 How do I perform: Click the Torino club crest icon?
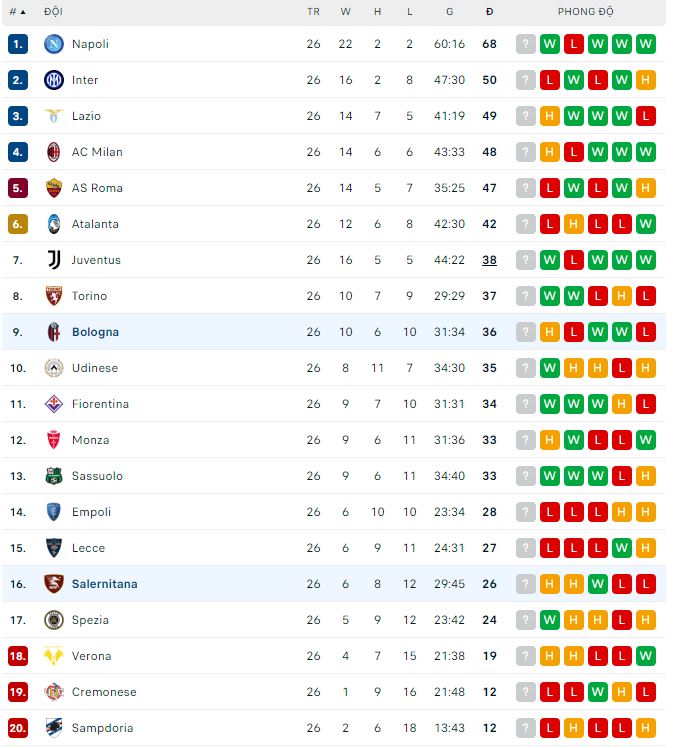pyautogui.click(x=54, y=296)
